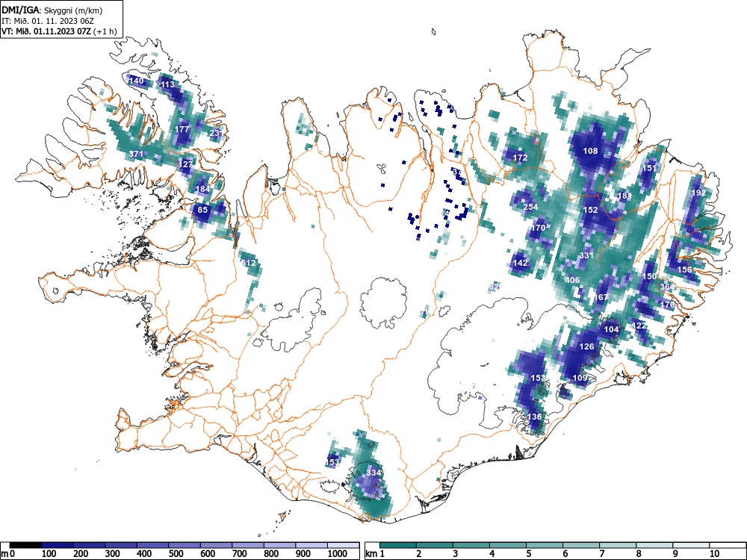
Task: Click the visibility value 151 on the map
Action: (x=649, y=168)
